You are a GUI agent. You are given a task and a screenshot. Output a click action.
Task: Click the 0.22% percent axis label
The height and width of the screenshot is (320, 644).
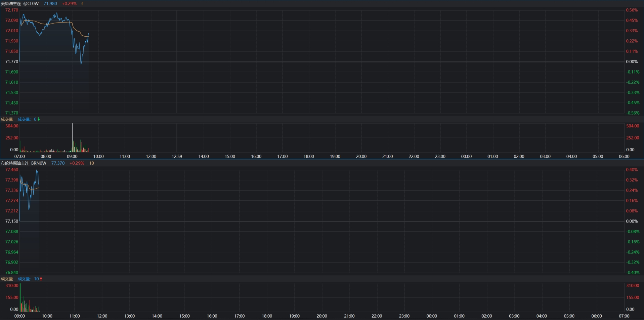(632, 41)
